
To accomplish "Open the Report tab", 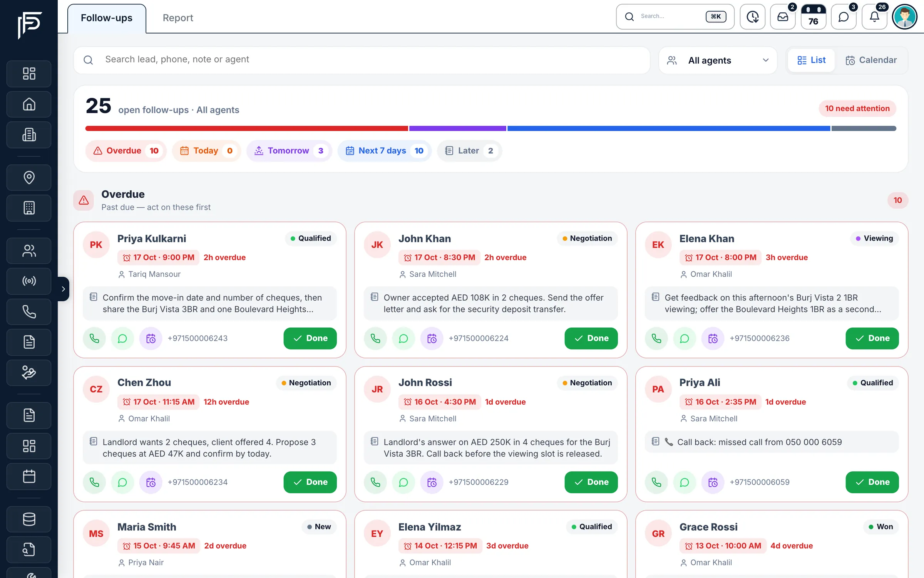I will [x=178, y=18].
